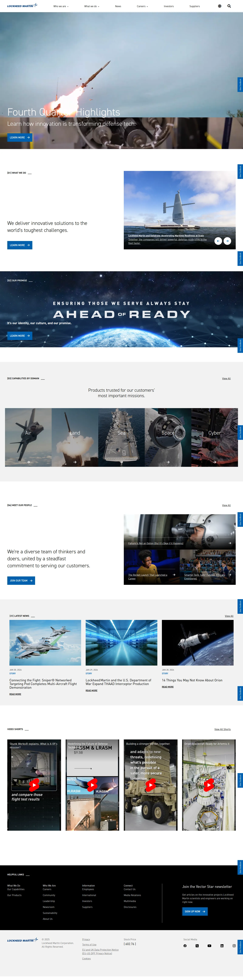Screen dimensions: 243x980
Task: Open the News menu item
Action: pyautogui.click(x=118, y=6)
